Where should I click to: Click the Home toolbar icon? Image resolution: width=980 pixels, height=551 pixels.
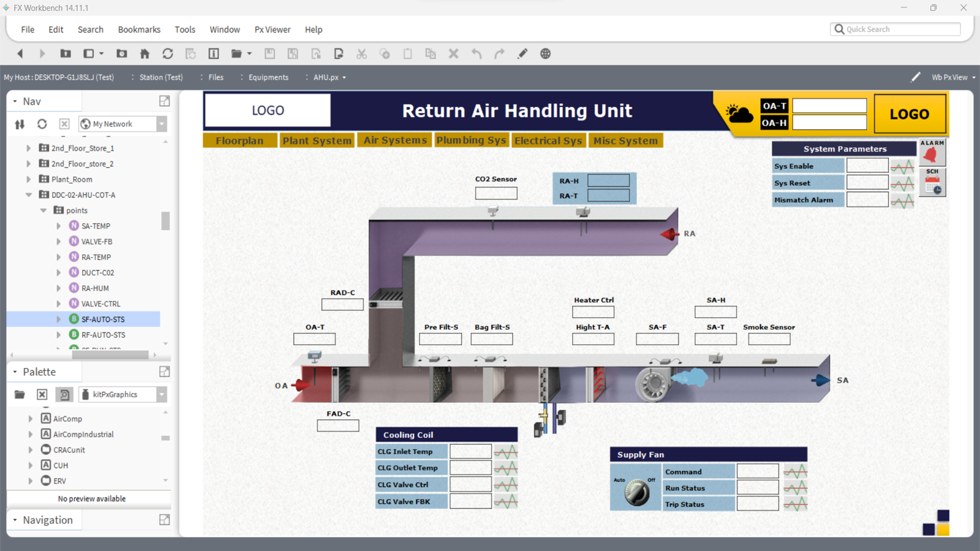145,54
